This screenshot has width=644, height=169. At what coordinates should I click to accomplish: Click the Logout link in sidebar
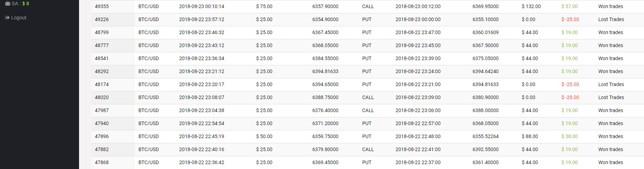coord(19,18)
